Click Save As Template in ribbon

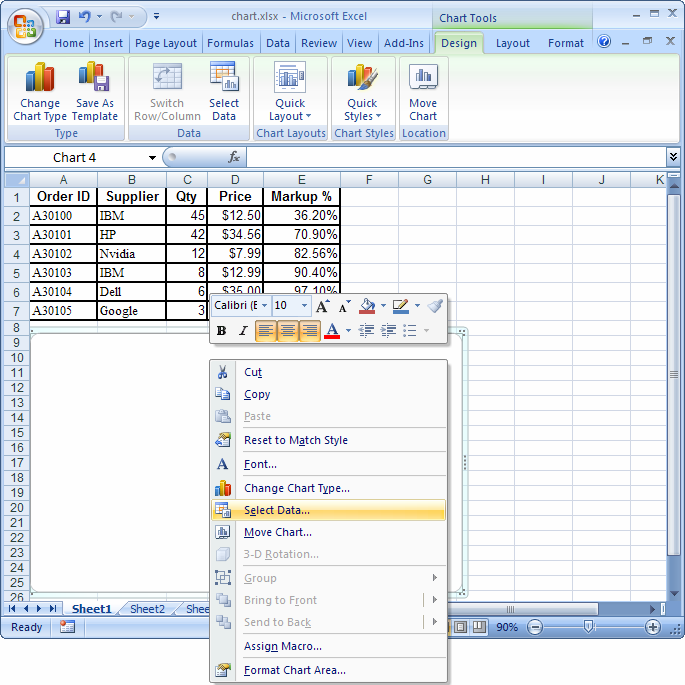point(95,92)
